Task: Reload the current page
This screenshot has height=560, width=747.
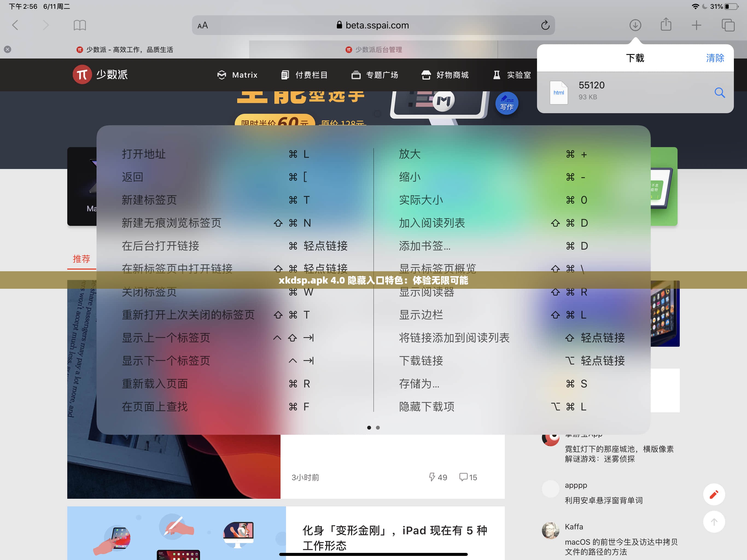Action: coord(545,25)
